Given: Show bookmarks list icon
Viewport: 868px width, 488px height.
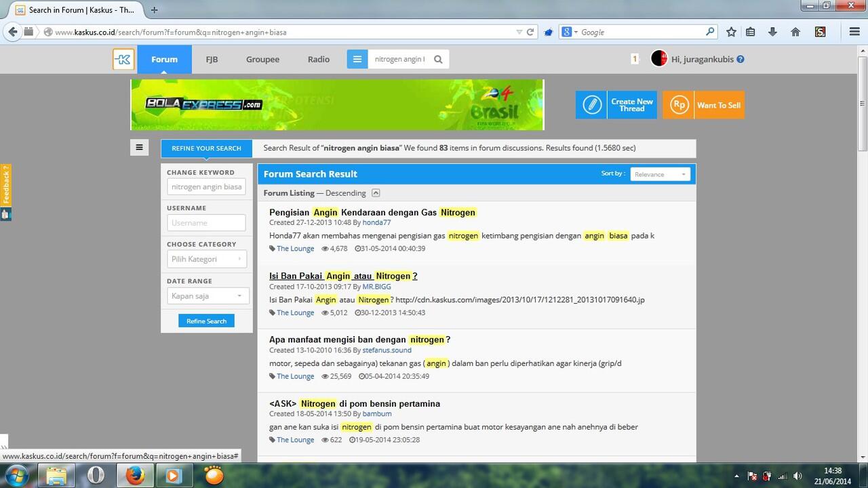Looking at the screenshot, I should (750, 32).
